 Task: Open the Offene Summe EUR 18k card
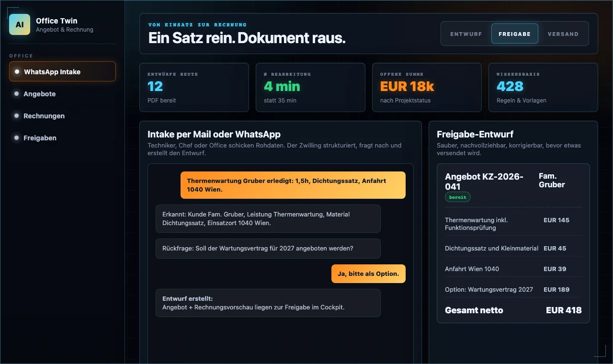click(x=427, y=88)
